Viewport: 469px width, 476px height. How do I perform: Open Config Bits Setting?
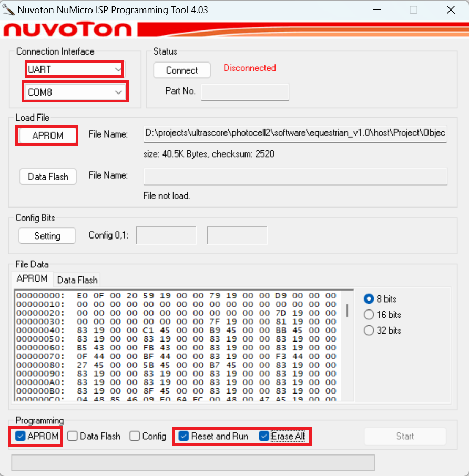point(47,236)
